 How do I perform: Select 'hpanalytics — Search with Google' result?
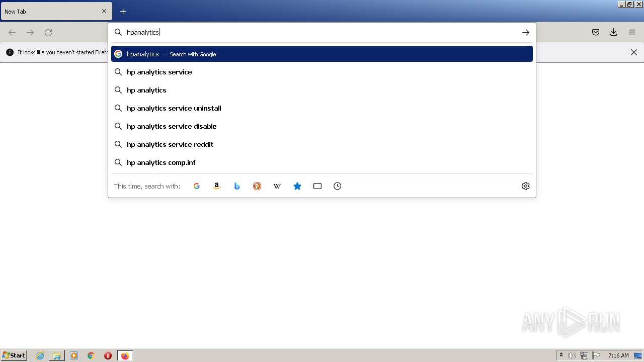[322, 54]
